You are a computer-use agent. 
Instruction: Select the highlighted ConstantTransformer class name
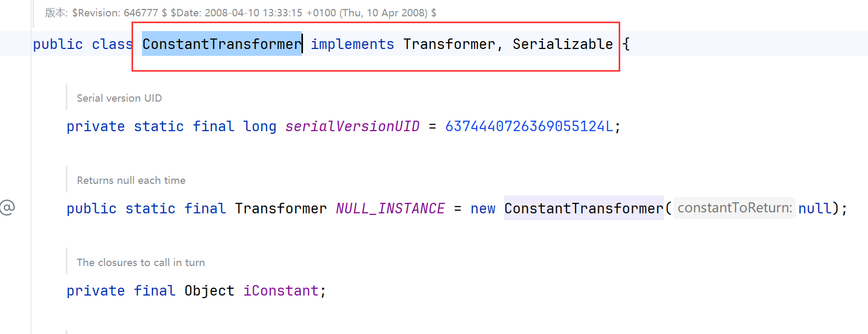(x=222, y=44)
